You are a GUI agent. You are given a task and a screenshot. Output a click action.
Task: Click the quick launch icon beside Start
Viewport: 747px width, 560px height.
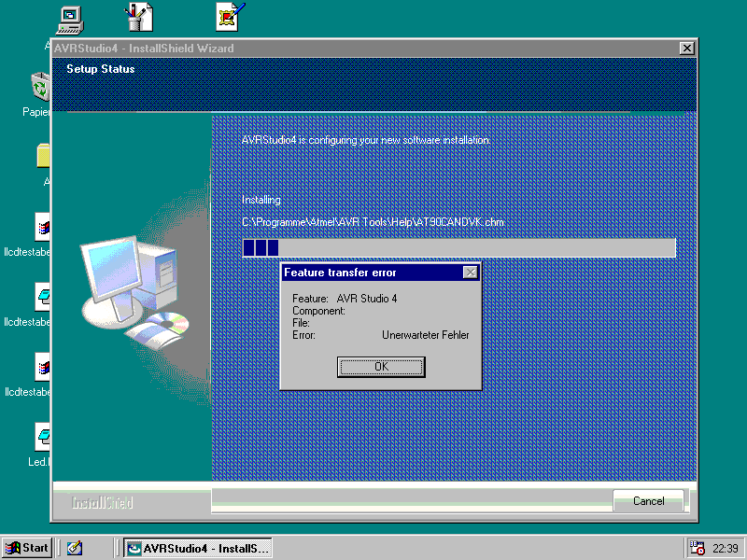[x=75, y=548]
